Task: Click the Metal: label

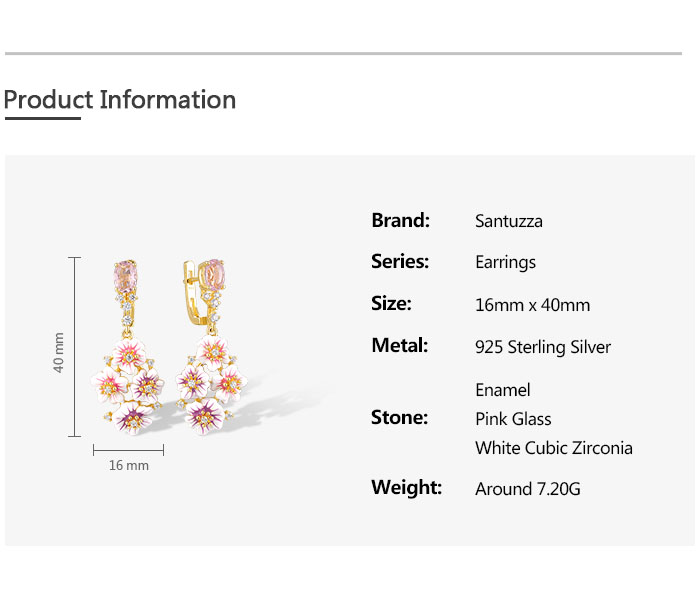Action: [x=400, y=346]
